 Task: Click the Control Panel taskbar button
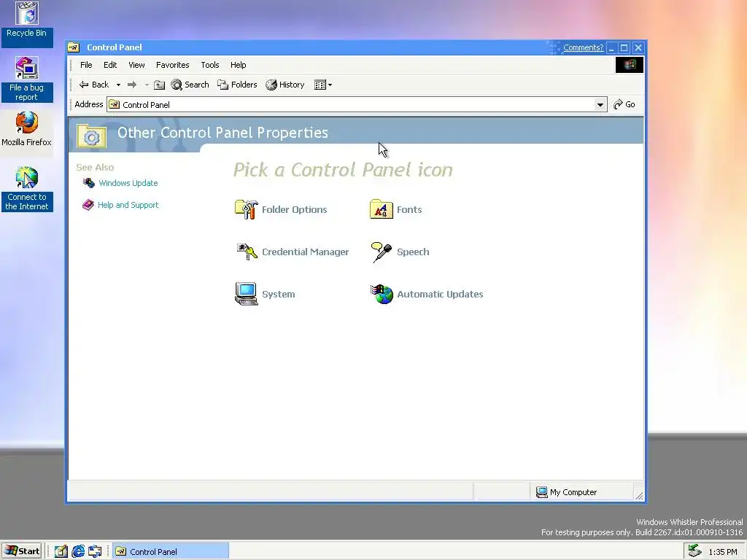171,551
